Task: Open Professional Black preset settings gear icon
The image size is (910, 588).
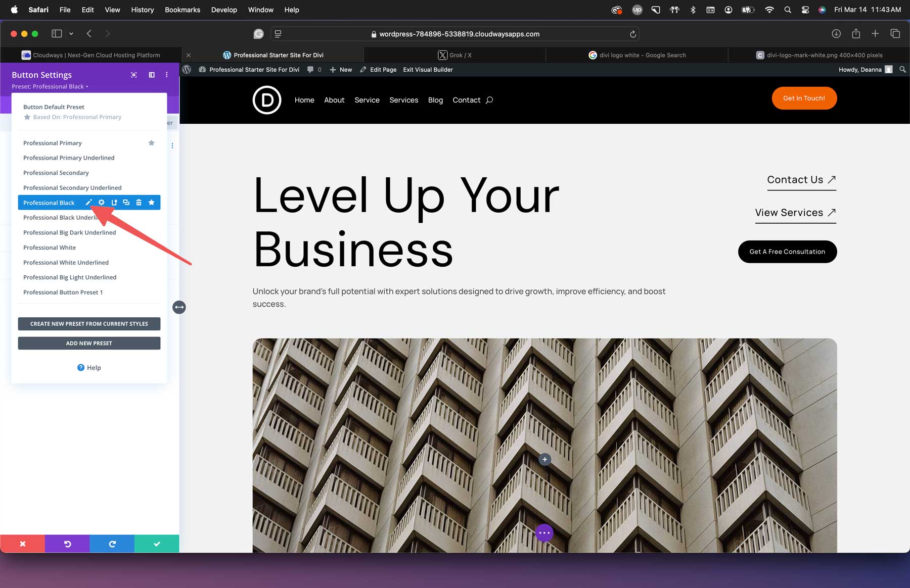Action: 101,202
